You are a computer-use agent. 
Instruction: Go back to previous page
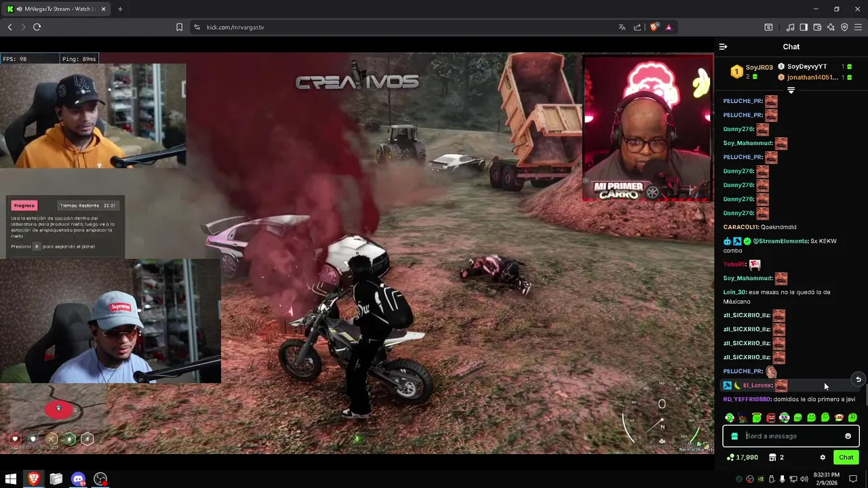pyautogui.click(x=9, y=27)
